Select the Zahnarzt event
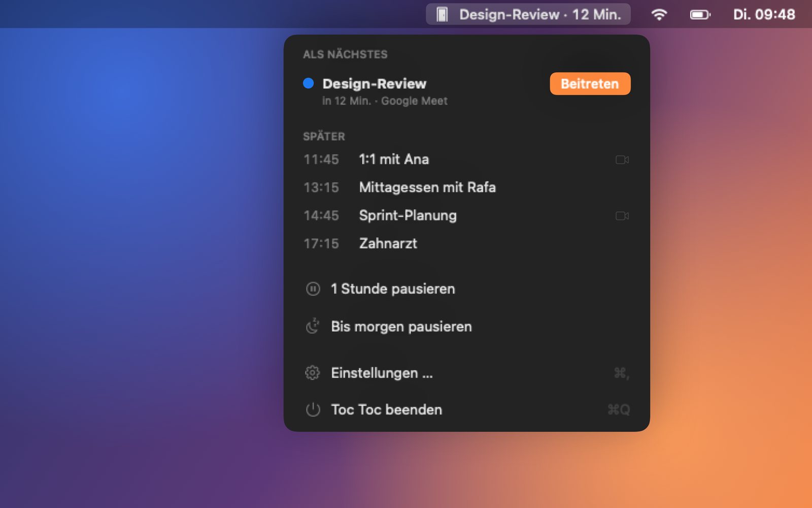 [x=467, y=243]
